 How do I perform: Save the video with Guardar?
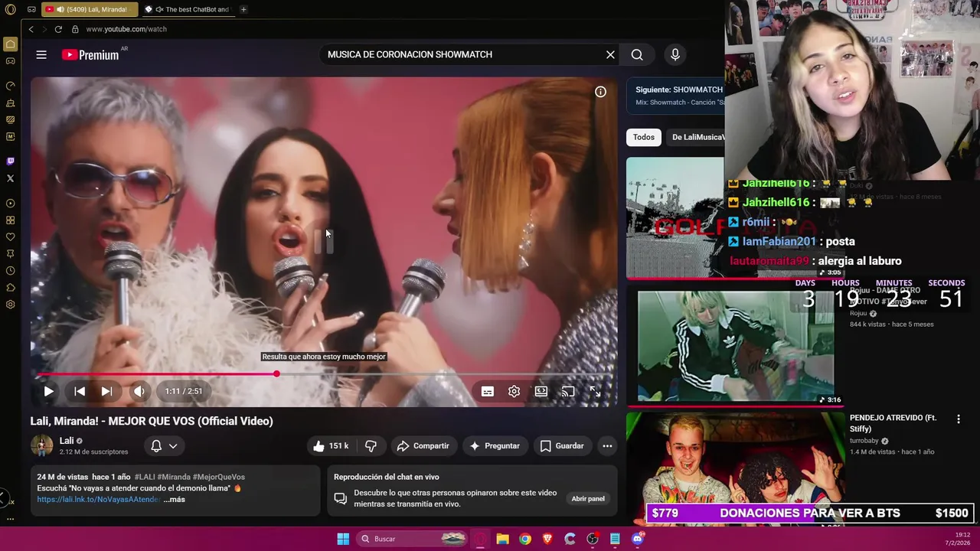[562, 445]
